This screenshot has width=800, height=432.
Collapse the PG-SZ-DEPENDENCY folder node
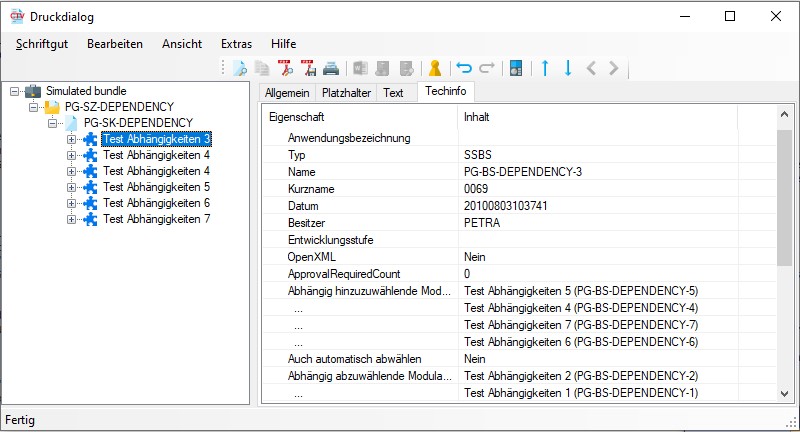pos(34,107)
